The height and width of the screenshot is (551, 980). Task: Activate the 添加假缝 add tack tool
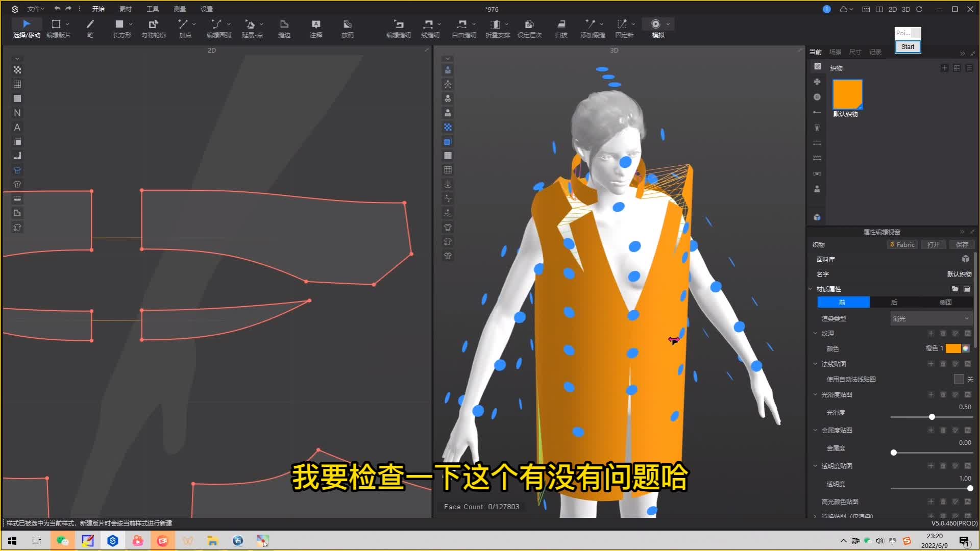coord(593,29)
